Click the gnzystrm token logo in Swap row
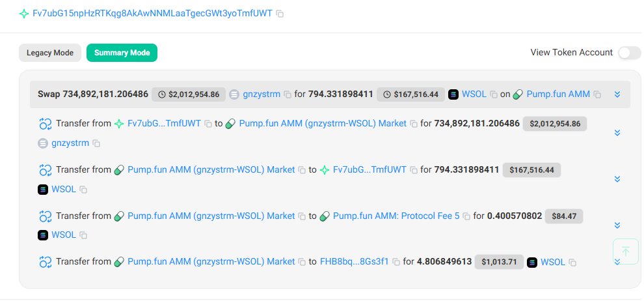 coord(234,94)
